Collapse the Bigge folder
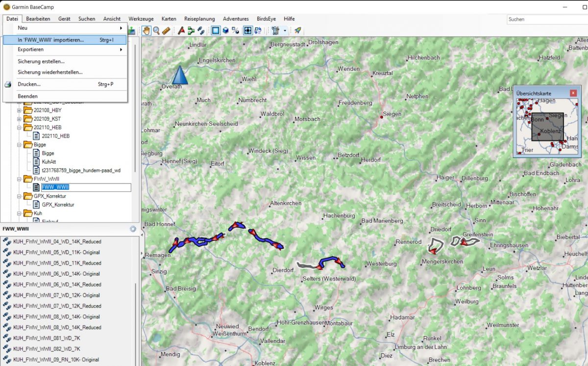 [19, 145]
